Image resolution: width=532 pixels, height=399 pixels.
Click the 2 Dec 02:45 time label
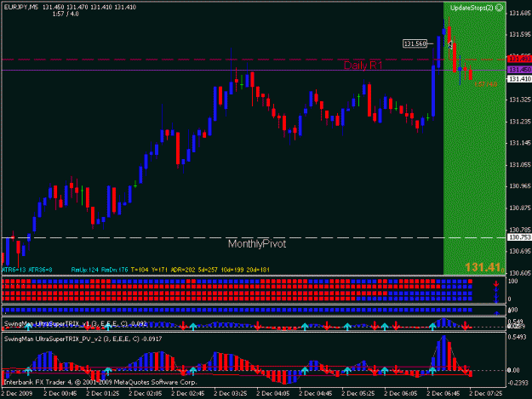click(188, 394)
